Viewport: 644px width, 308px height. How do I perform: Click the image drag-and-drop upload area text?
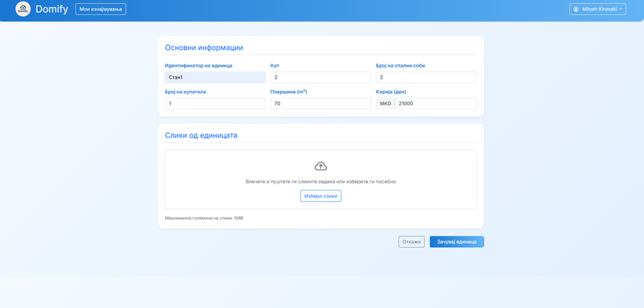click(320, 181)
